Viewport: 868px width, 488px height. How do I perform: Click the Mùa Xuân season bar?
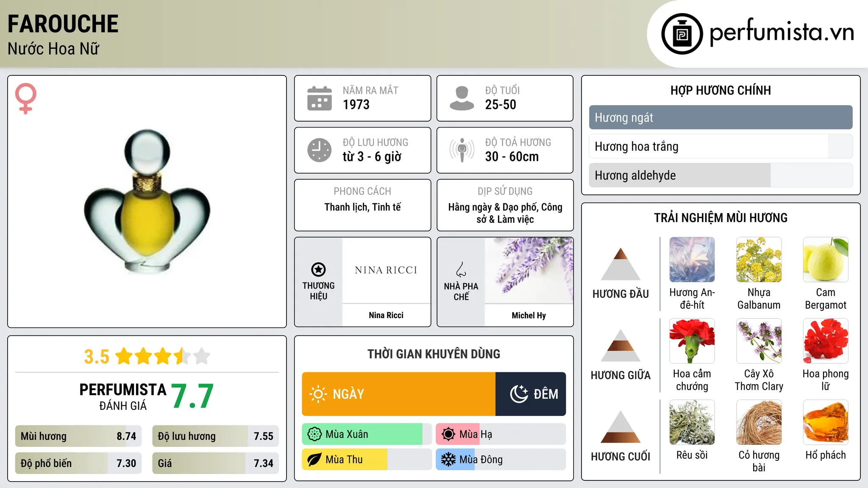point(367,434)
